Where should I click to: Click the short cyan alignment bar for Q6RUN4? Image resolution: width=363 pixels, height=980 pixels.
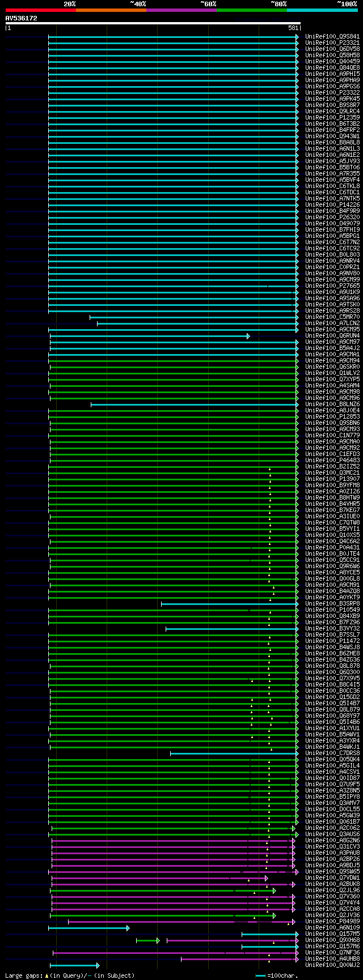[x=150, y=336]
